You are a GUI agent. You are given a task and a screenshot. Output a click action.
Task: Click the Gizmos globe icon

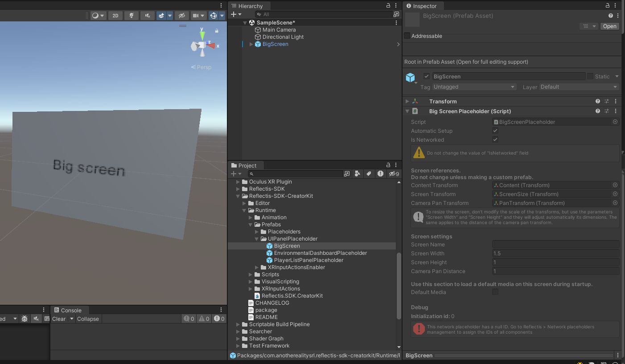(x=214, y=16)
